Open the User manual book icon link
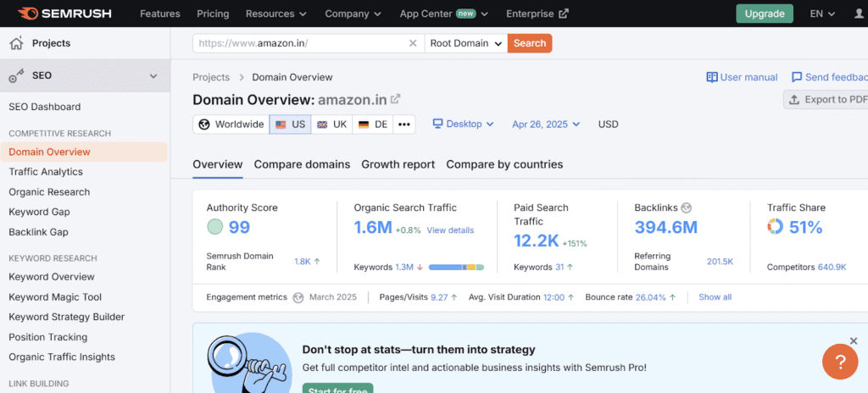This screenshot has width=868, height=393. (x=712, y=77)
